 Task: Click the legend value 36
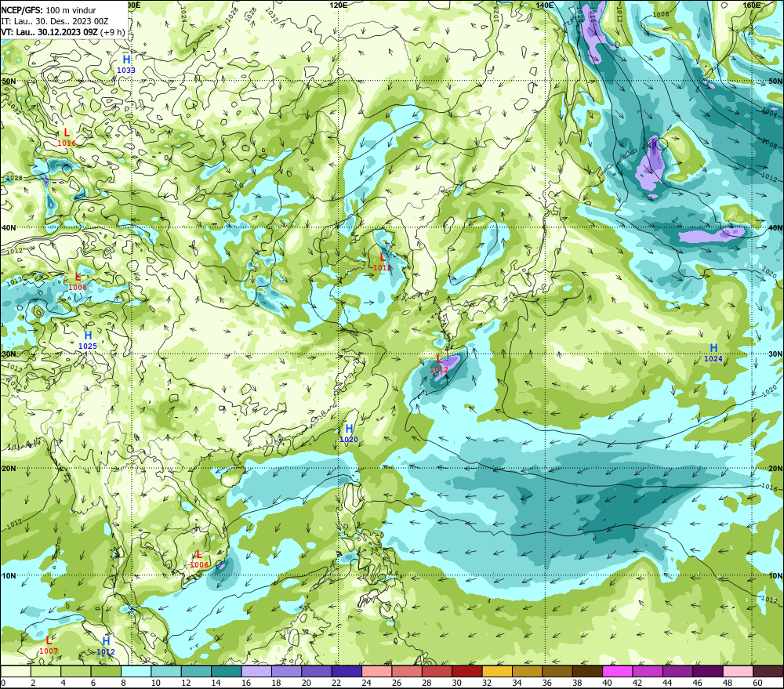point(547,683)
